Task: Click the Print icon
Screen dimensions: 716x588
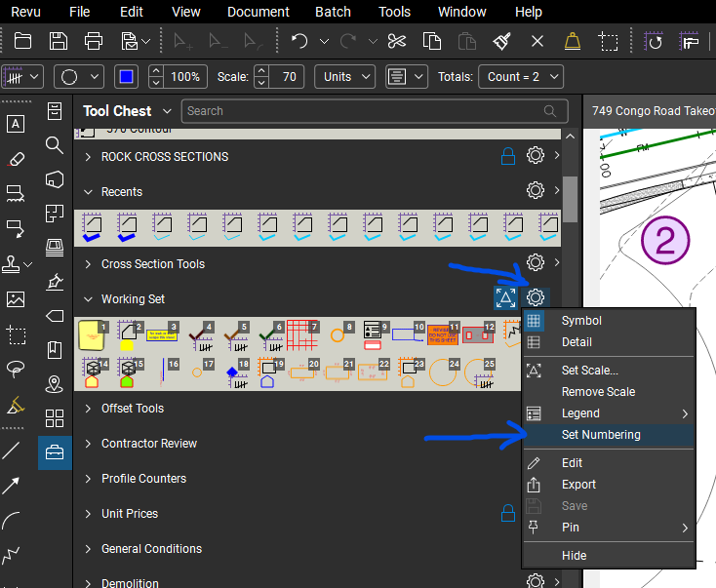Action: click(x=94, y=41)
